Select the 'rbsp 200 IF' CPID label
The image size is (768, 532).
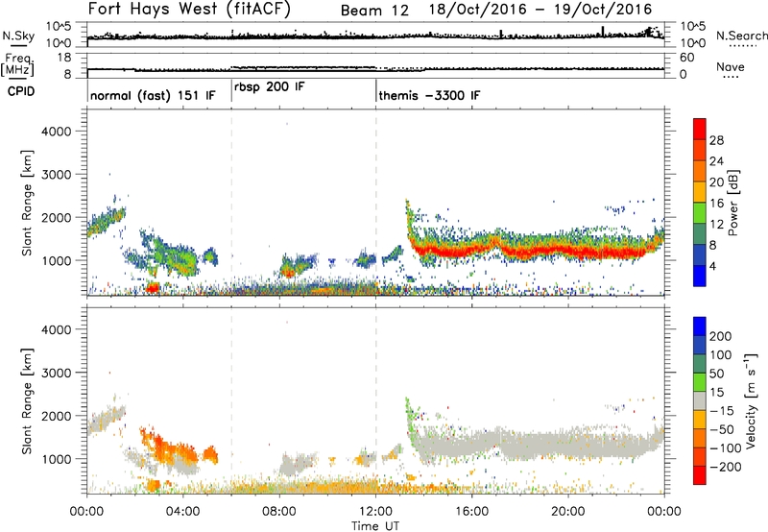[270, 87]
